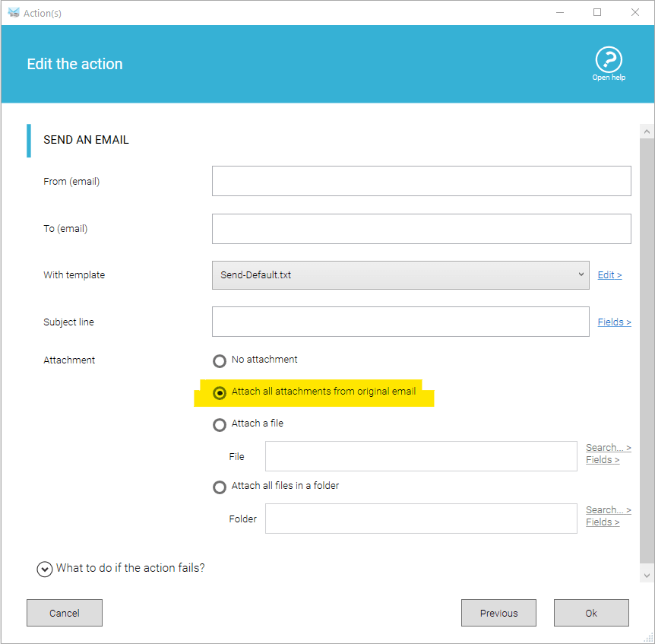The image size is (655, 644).
Task: Click the Action(s) window app icon
Action: coord(14,12)
